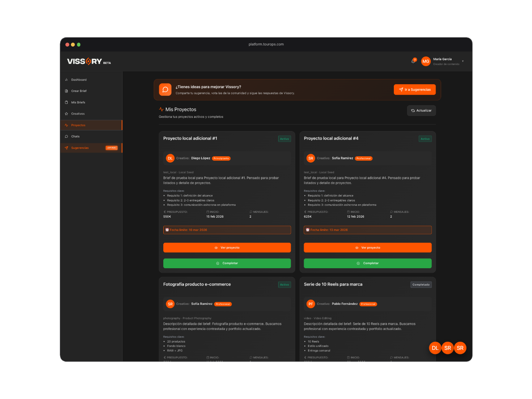The image size is (532, 399).
Task: View Proyecto local adicional #1 via Ver proyecto
Action: pos(227,248)
